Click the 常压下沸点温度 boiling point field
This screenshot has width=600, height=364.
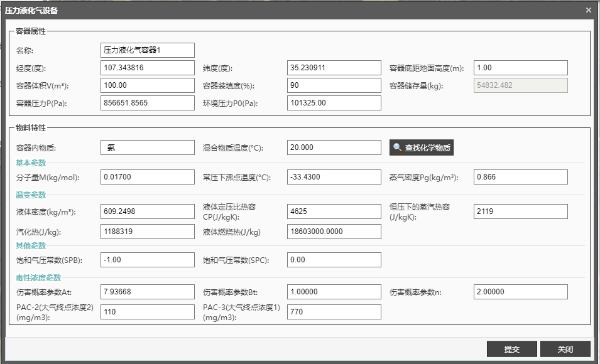pyautogui.click(x=334, y=177)
